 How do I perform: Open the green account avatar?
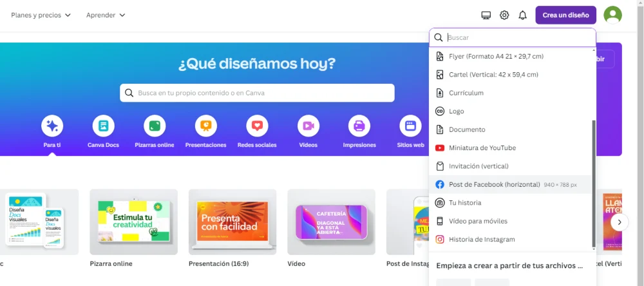(x=612, y=15)
